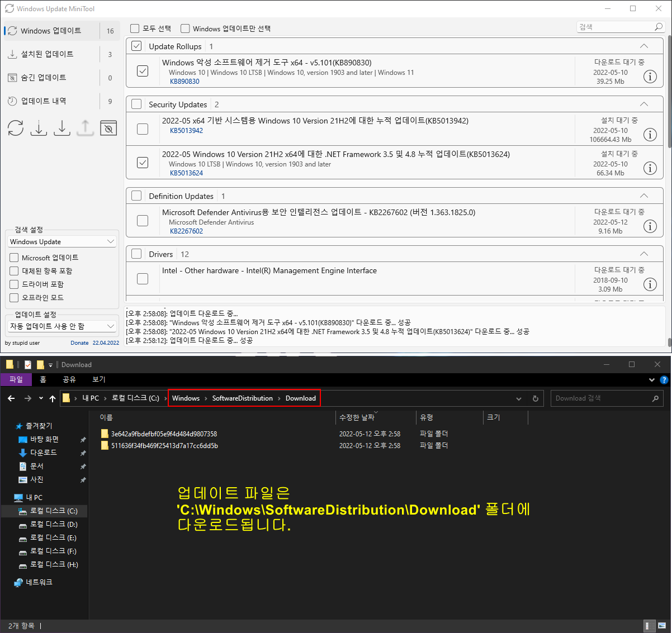
Task: Click Explorer help question mark icon
Action: click(x=664, y=380)
